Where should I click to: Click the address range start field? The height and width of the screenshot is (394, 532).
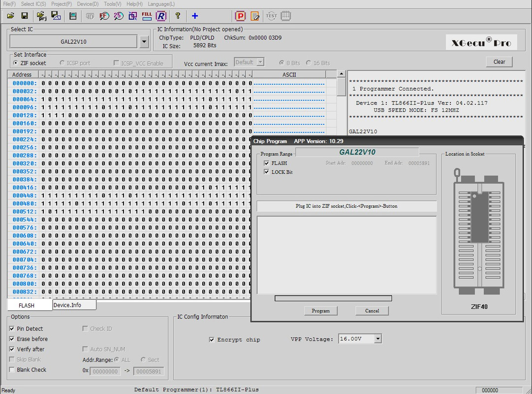(x=105, y=371)
